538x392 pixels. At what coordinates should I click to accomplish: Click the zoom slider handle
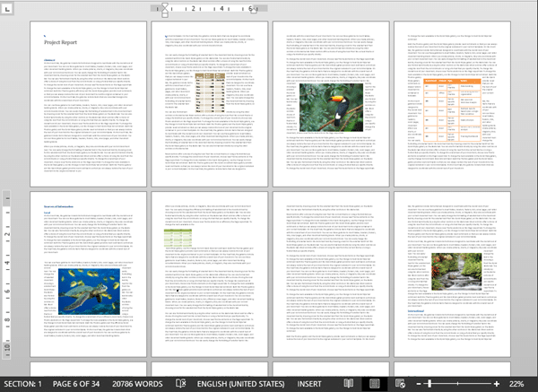click(x=431, y=383)
